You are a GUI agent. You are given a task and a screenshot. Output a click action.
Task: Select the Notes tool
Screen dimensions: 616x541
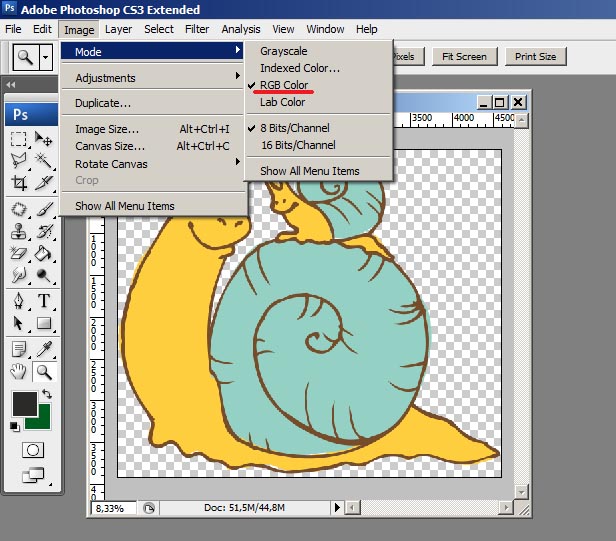(18, 349)
